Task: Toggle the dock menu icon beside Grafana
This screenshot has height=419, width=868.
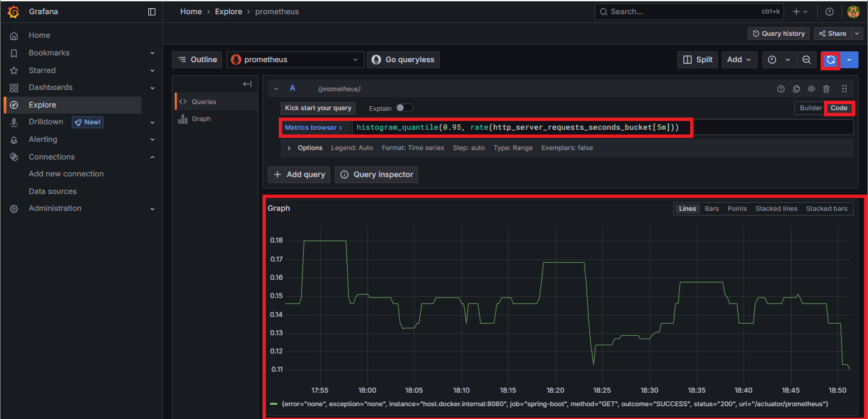Action: [x=152, y=11]
